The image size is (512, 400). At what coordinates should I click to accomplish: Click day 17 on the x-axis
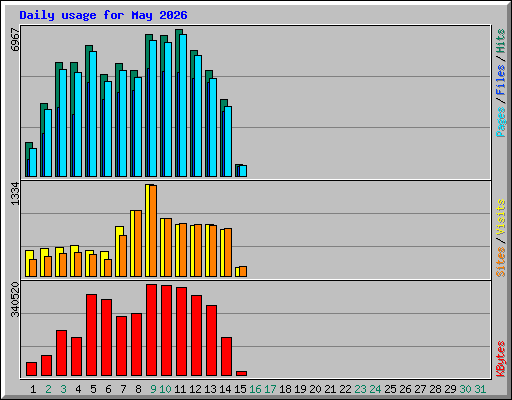[270, 389]
